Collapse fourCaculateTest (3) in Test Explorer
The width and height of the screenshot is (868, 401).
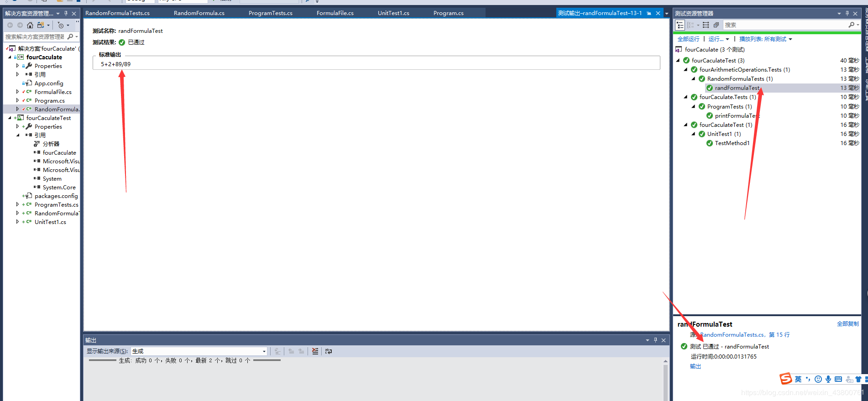coord(678,60)
